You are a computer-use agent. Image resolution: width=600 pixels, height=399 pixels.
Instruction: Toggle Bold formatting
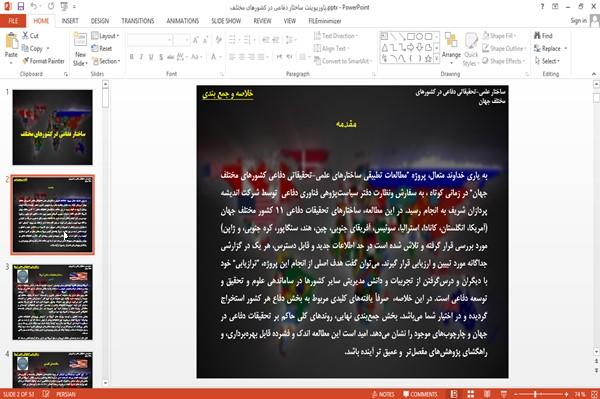tap(131, 57)
